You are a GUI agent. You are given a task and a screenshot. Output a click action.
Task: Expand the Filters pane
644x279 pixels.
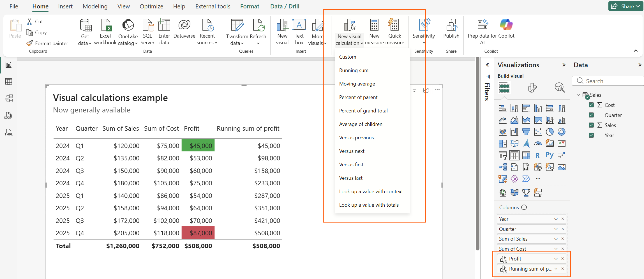pos(488,65)
